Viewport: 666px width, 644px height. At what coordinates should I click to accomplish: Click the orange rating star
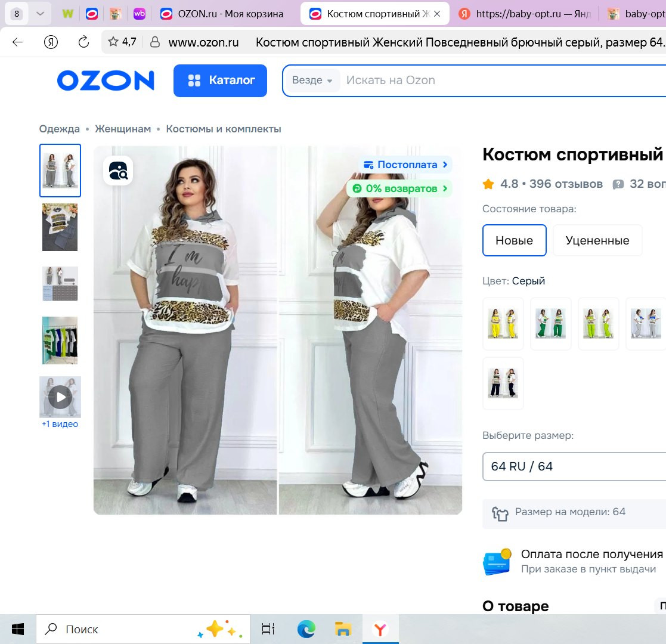pos(488,184)
